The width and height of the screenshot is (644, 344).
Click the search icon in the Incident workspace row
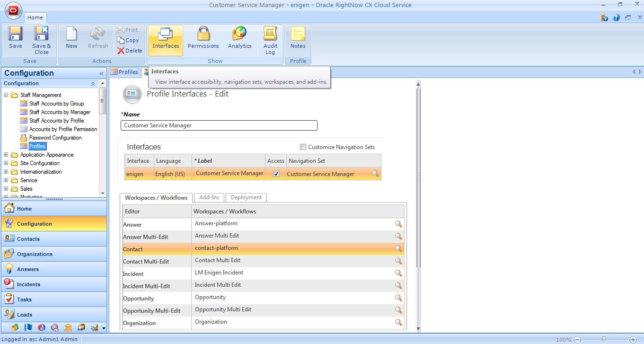tap(398, 273)
